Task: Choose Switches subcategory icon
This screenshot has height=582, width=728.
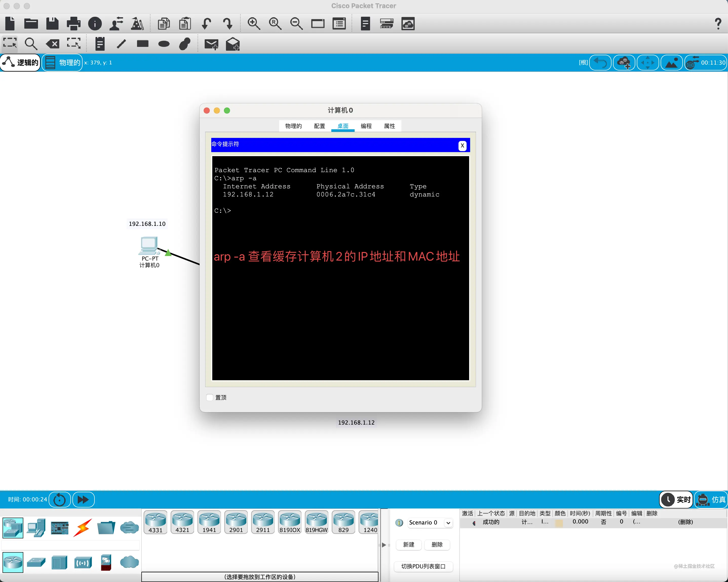Action: [36, 562]
